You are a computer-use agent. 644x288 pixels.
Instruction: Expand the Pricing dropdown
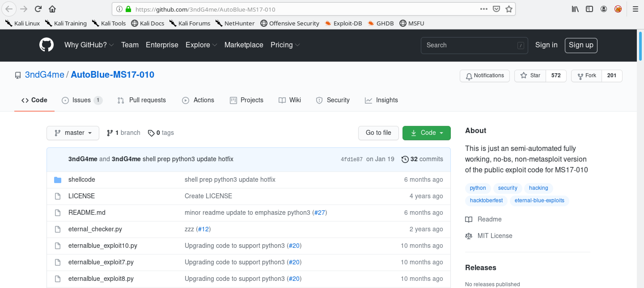285,45
